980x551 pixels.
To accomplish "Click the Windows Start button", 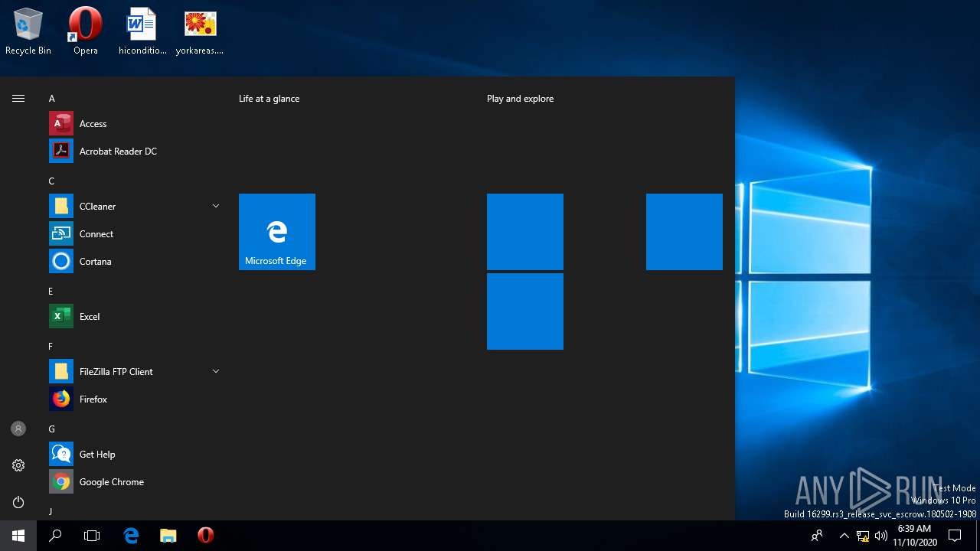I will [18, 536].
